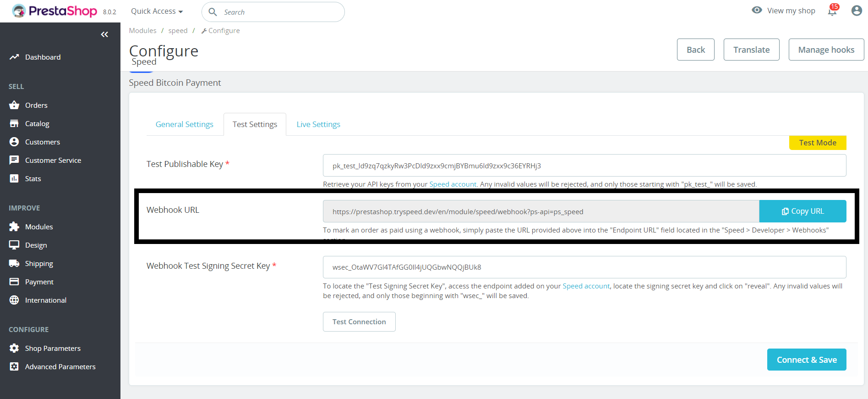Focus the top Search field
This screenshot has width=868, height=399.
click(273, 12)
